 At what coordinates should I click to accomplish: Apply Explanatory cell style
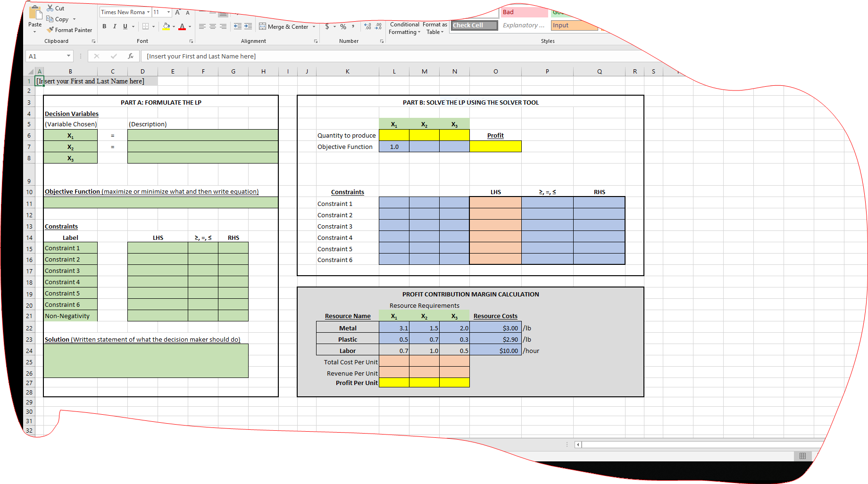pyautogui.click(x=524, y=25)
